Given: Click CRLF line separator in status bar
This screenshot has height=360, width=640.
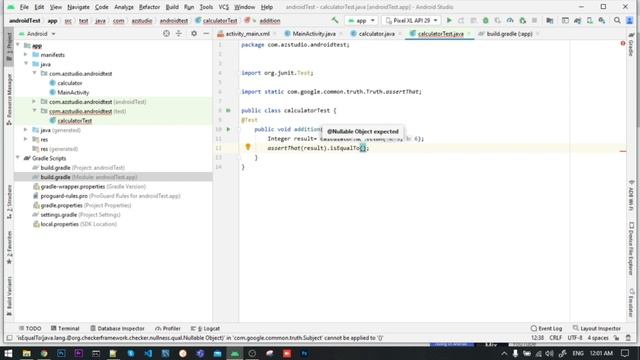Looking at the screenshot, I should coord(556,338).
